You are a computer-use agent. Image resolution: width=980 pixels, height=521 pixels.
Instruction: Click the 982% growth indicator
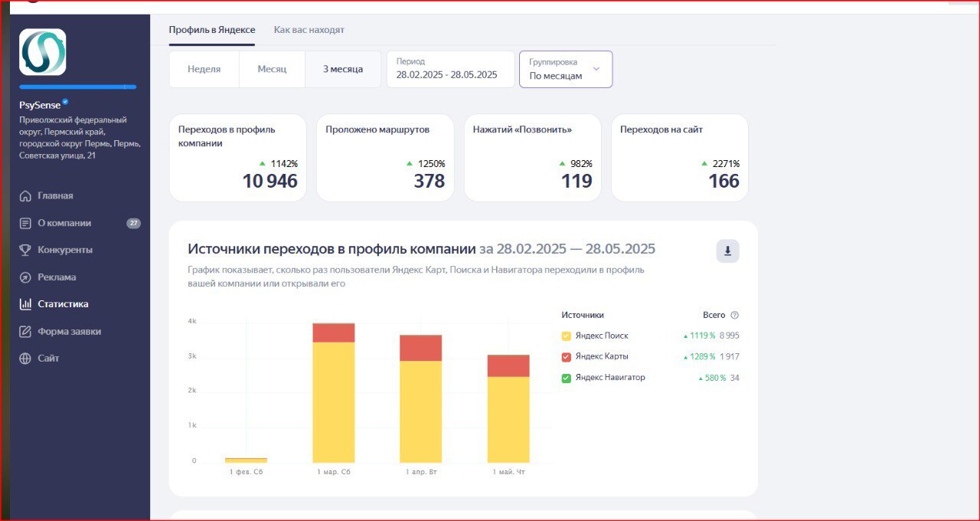pyautogui.click(x=576, y=164)
